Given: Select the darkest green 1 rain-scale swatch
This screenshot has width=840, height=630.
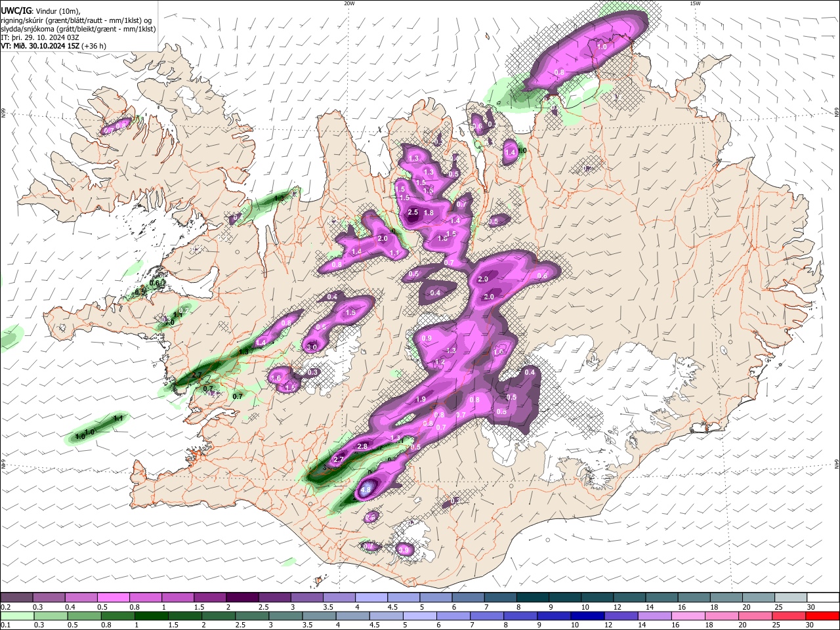Looking at the screenshot, I should tap(151, 616).
